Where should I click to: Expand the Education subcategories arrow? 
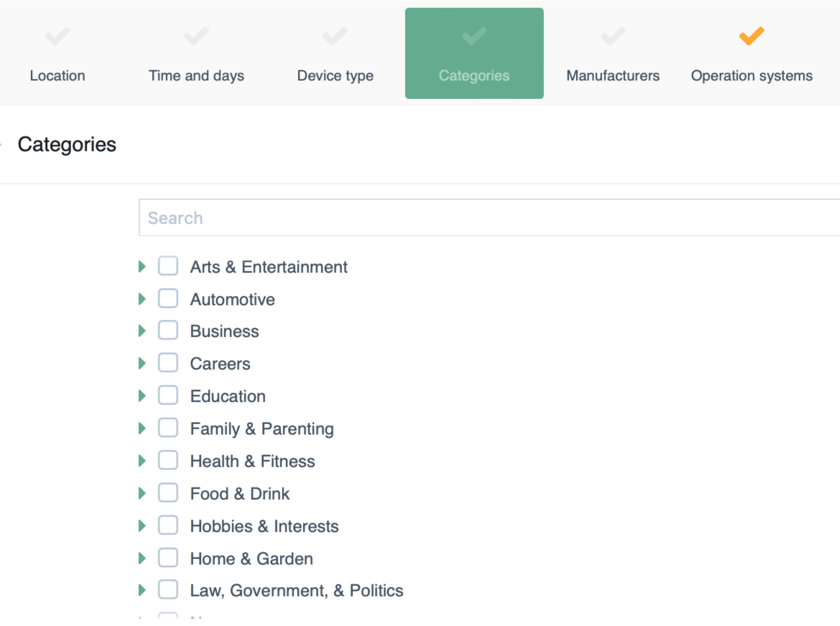(x=142, y=396)
